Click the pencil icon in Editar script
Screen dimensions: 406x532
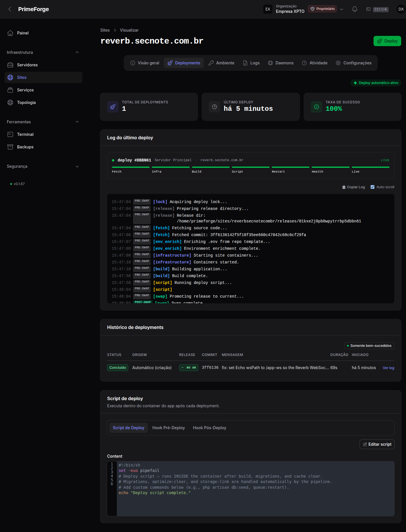coord(365,444)
